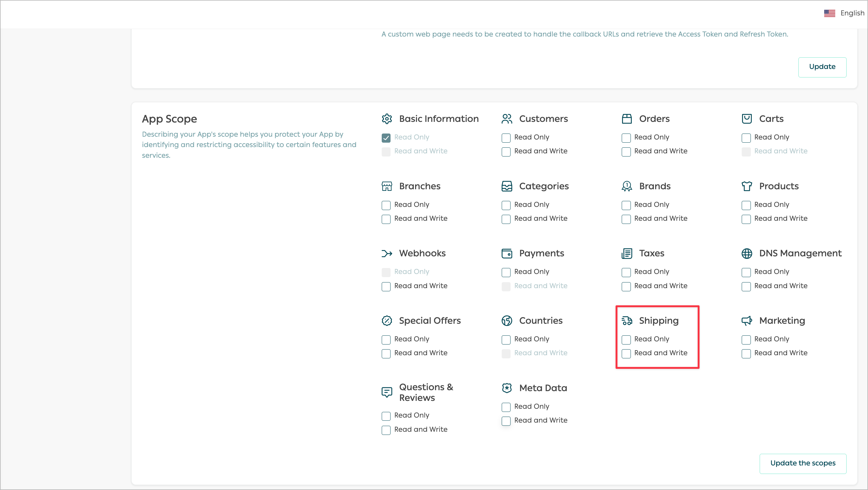
Task: Tick Questions & Reviews Read Only
Action: (x=386, y=416)
